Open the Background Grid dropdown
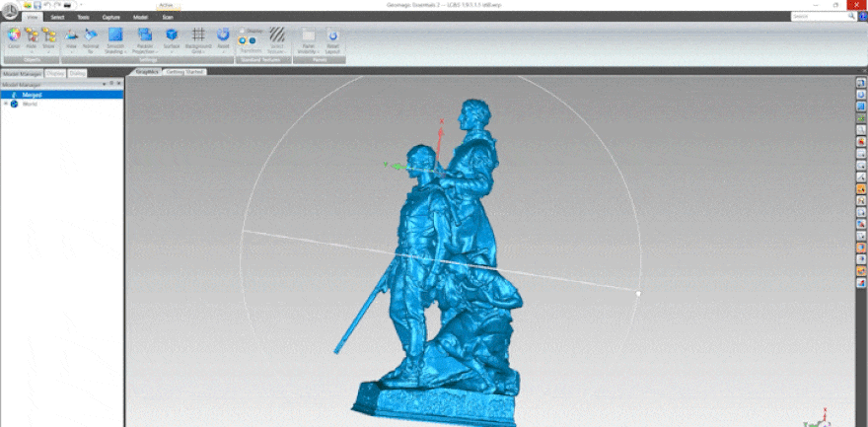This screenshot has width=868, height=427. [x=198, y=39]
